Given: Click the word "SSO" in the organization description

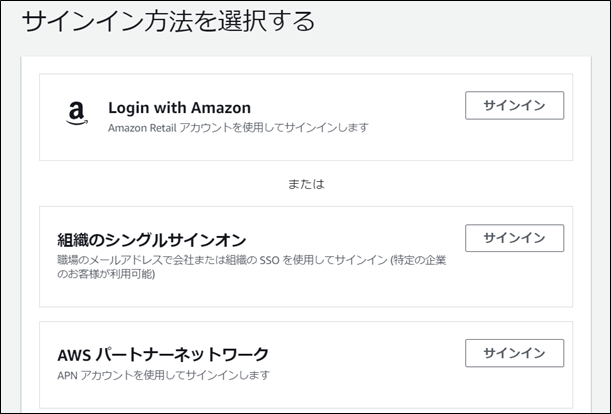Looking at the screenshot, I should [268, 260].
